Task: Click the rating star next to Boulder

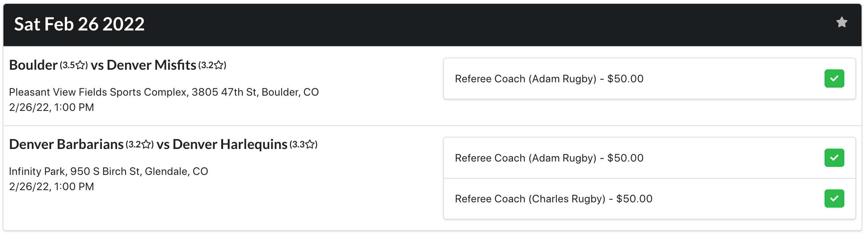Action: tap(80, 66)
